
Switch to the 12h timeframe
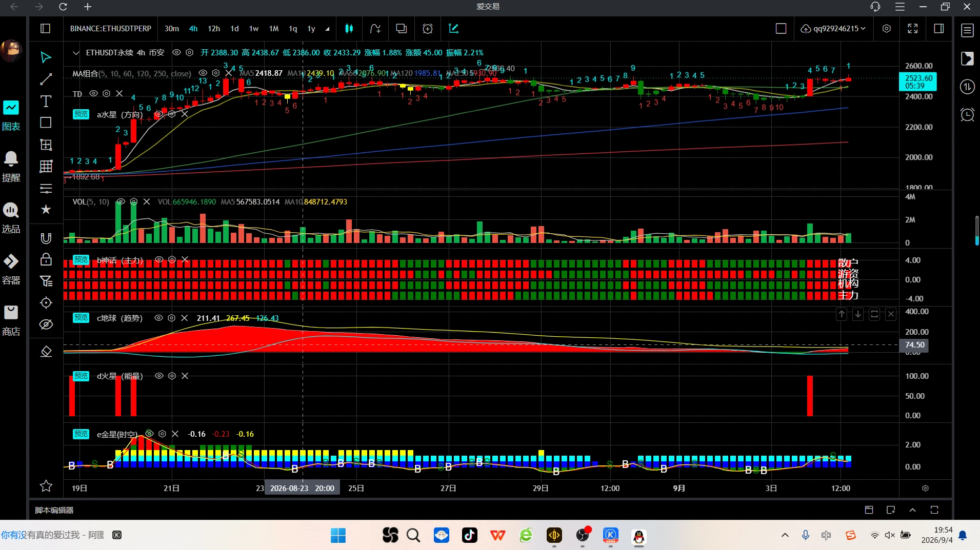pyautogui.click(x=214, y=29)
